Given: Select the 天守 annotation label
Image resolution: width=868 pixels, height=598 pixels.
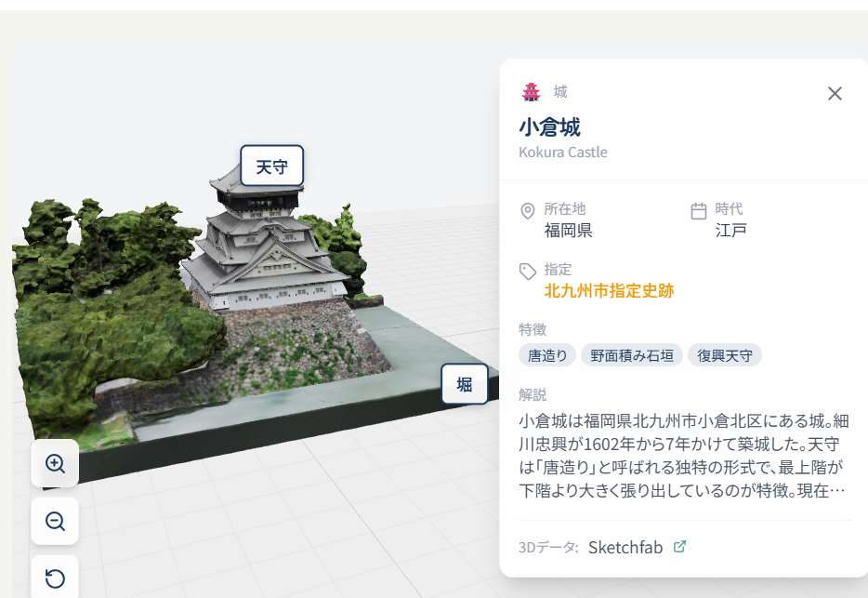Looking at the screenshot, I should pyautogui.click(x=271, y=166).
